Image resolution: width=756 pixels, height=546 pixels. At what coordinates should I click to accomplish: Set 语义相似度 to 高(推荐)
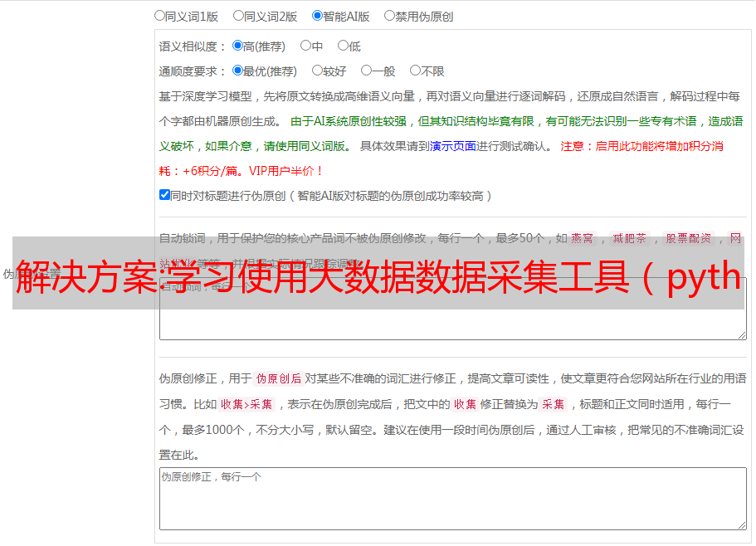[x=237, y=46]
